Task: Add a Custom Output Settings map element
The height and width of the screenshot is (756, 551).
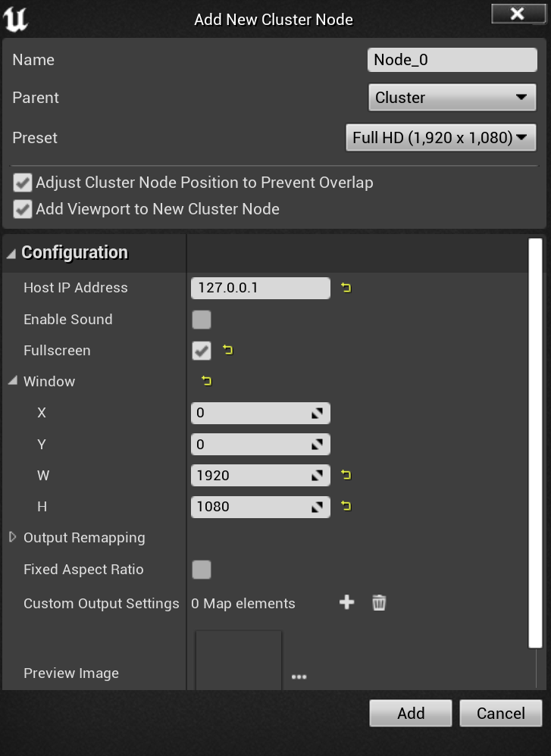Action: (346, 603)
